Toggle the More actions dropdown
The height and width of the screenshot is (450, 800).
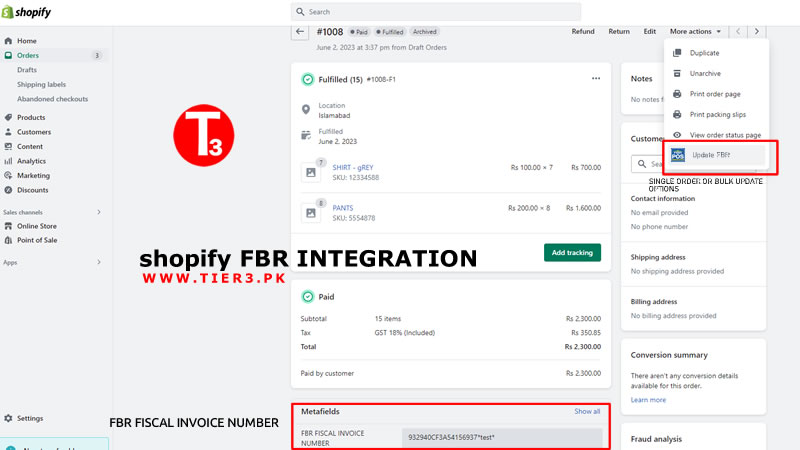click(695, 32)
